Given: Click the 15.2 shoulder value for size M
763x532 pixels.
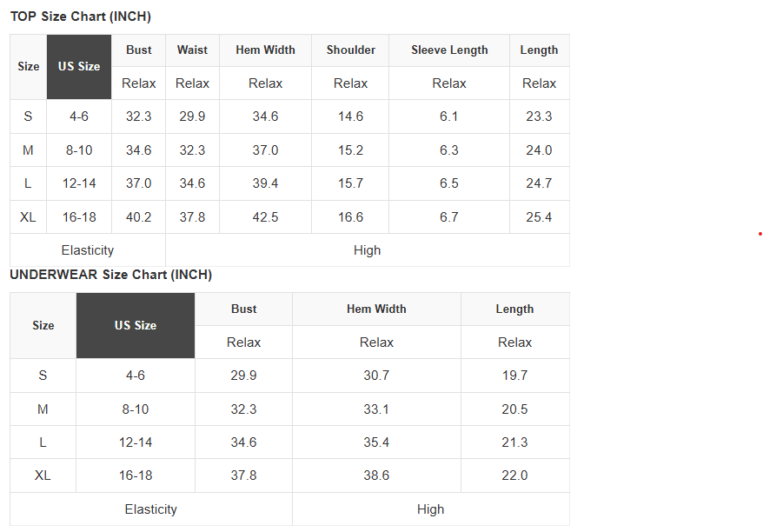Looking at the screenshot, I should pos(351,150).
